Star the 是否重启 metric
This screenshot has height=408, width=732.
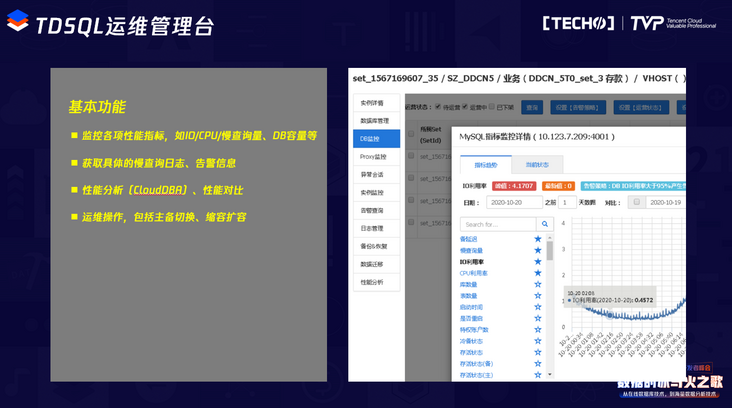(x=538, y=318)
